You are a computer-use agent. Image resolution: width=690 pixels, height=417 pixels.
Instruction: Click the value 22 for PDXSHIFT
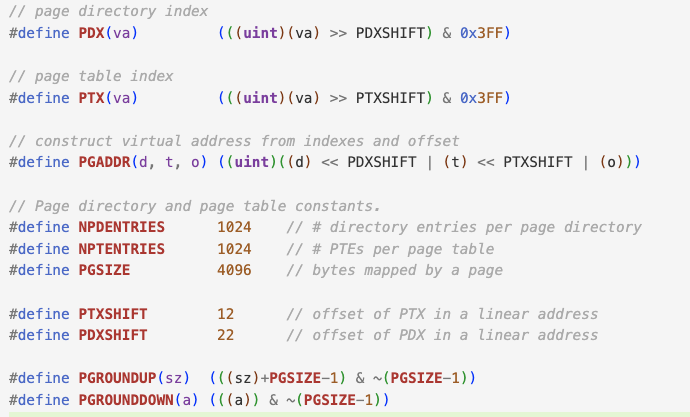coord(225,335)
